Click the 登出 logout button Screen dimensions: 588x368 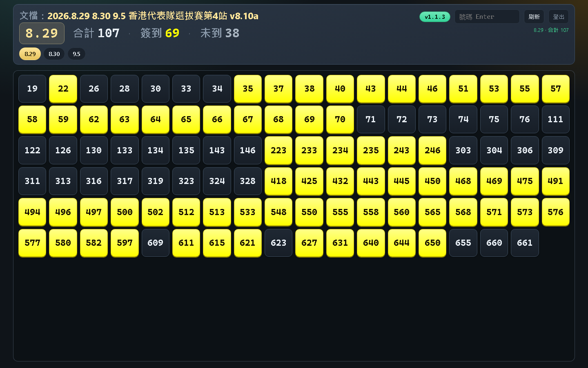pos(559,17)
